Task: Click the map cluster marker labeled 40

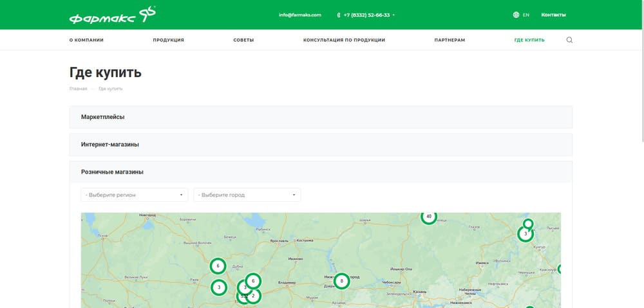Action: [x=429, y=216]
